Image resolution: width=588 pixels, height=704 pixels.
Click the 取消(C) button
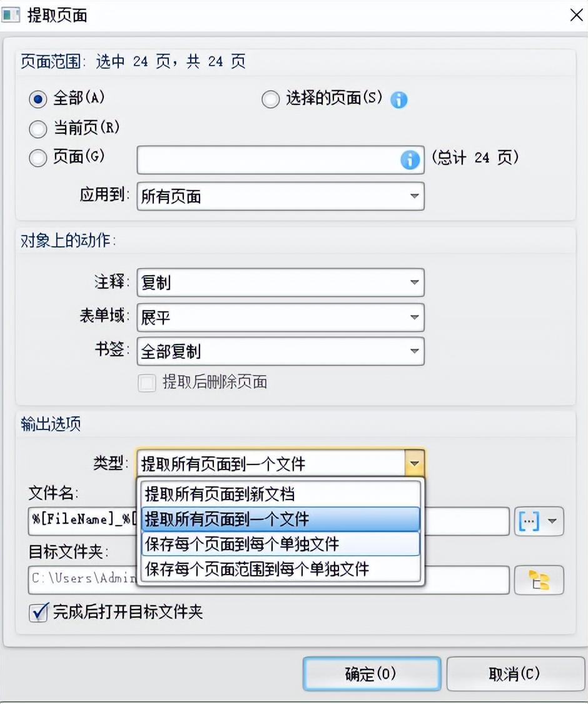[514, 673]
